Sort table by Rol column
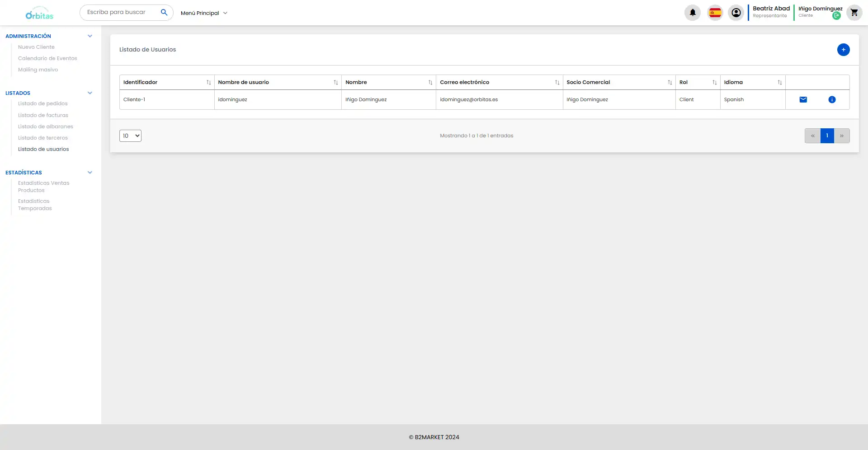 [x=714, y=82]
